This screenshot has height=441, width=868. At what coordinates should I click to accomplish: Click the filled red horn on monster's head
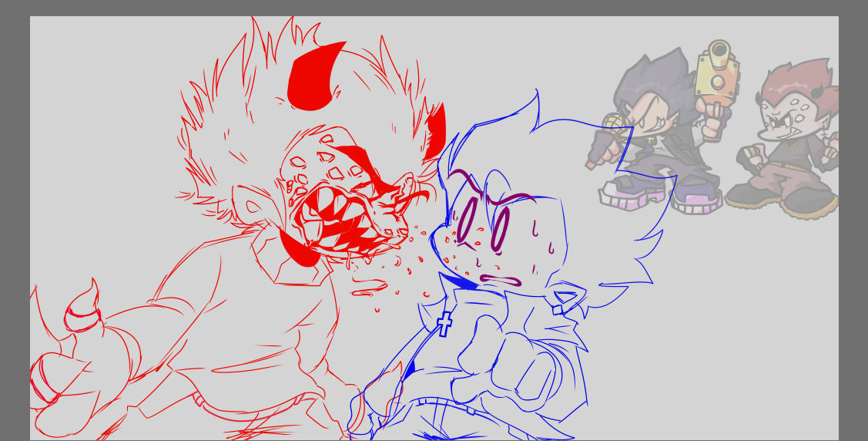[x=313, y=76]
